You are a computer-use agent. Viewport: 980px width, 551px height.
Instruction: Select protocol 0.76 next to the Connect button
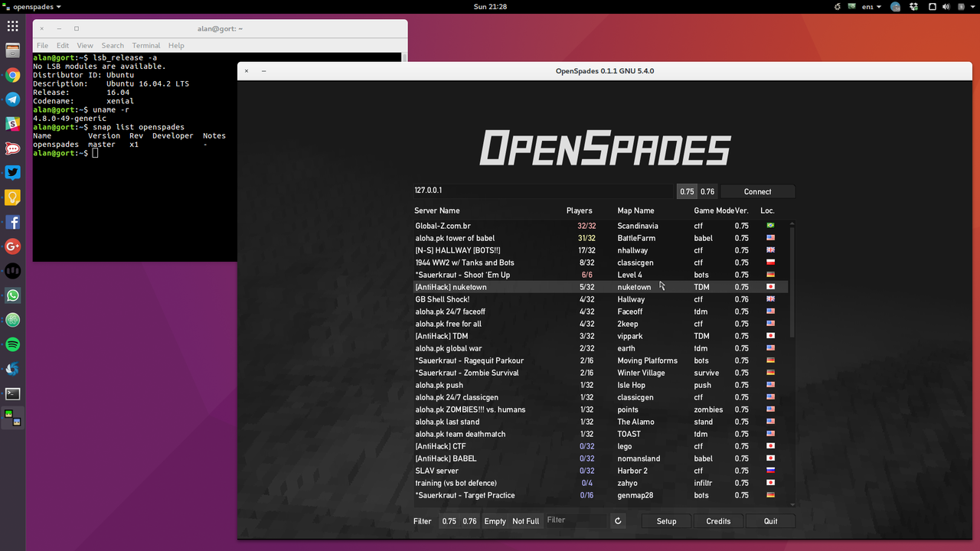(x=707, y=191)
